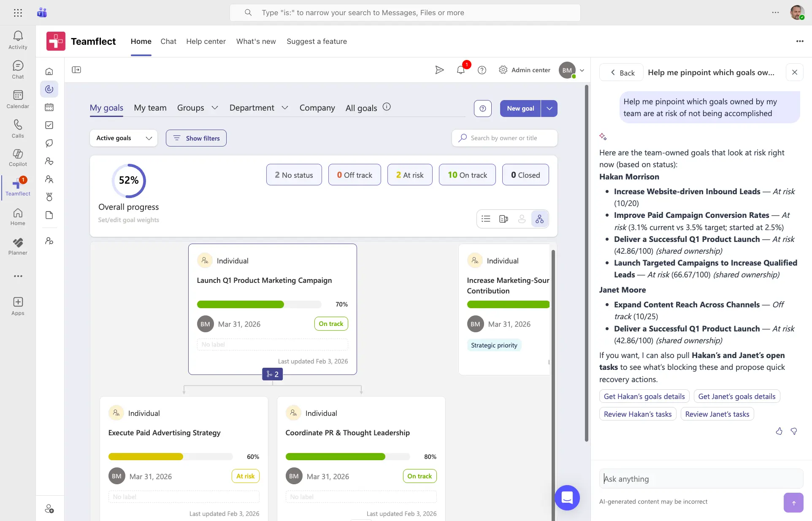This screenshot has width=812, height=521.
Task: Expand the 2 sub-goals node toggle
Action: pyautogui.click(x=272, y=374)
